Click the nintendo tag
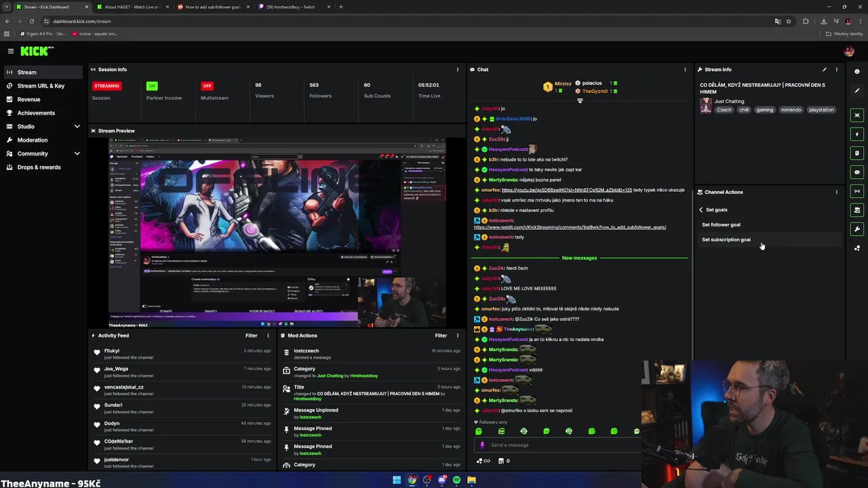This screenshot has height=488, width=868. (x=791, y=110)
